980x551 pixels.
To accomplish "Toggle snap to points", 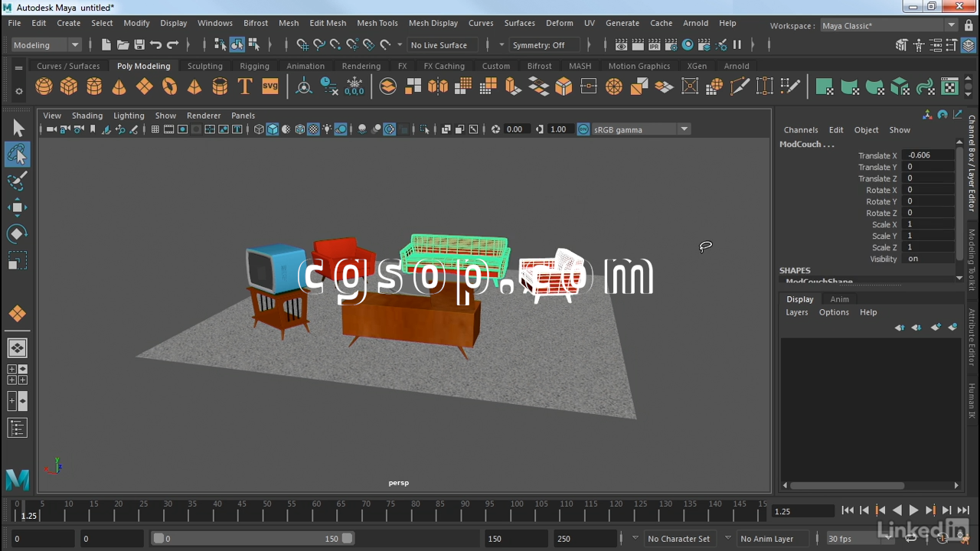I will (x=335, y=45).
